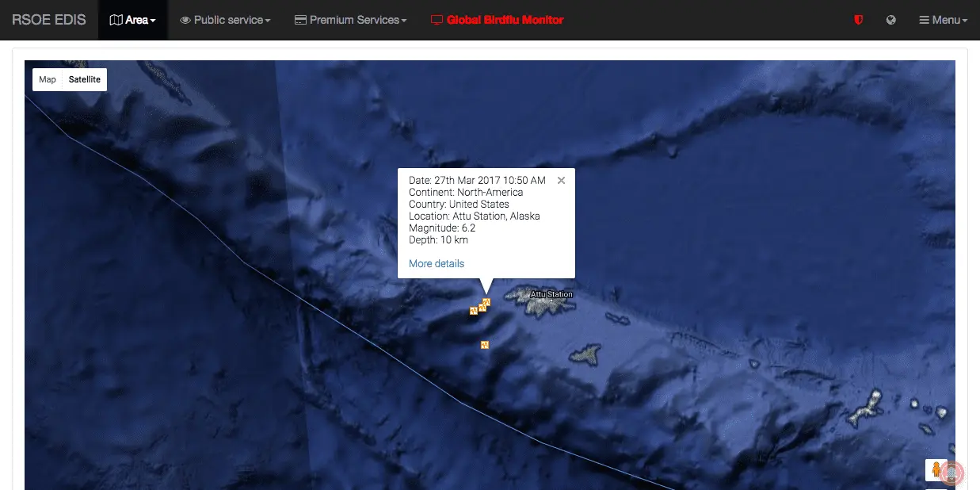
Task: Open Global Birdflu Monitor page
Action: [x=505, y=20]
